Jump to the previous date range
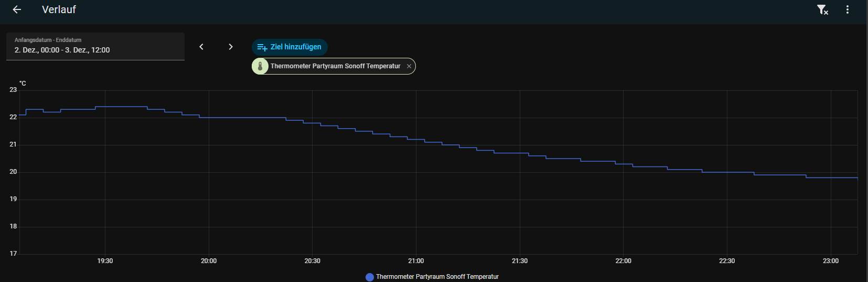868x282 pixels. [x=201, y=47]
